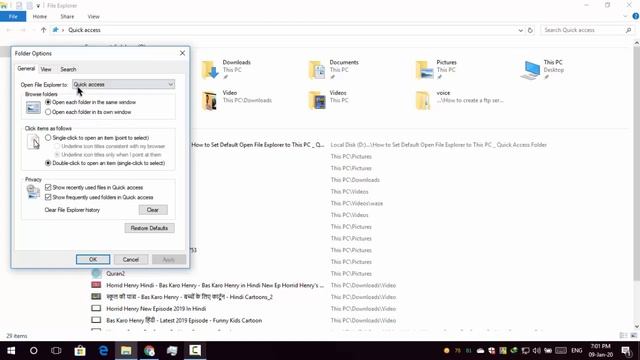Toggle Show frequently used folders checkbox
Screen dimensions: 640x360
[48, 197]
